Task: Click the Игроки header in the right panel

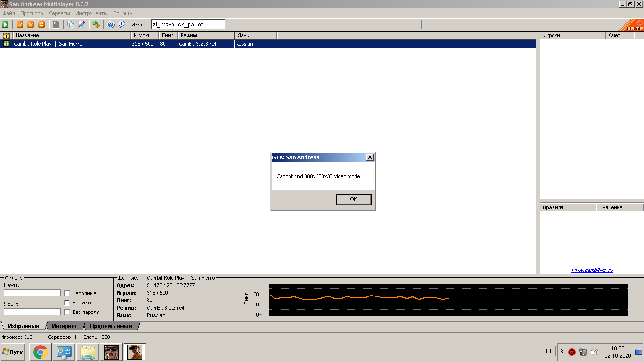Action: tap(573, 35)
